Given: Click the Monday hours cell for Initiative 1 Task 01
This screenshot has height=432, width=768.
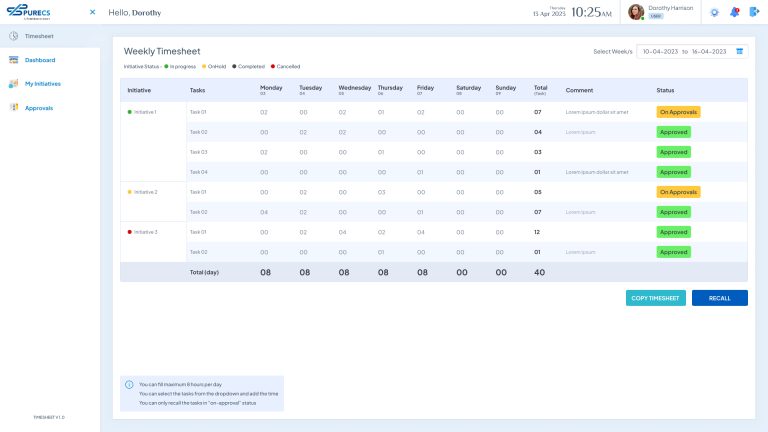Looking at the screenshot, I should [264, 112].
